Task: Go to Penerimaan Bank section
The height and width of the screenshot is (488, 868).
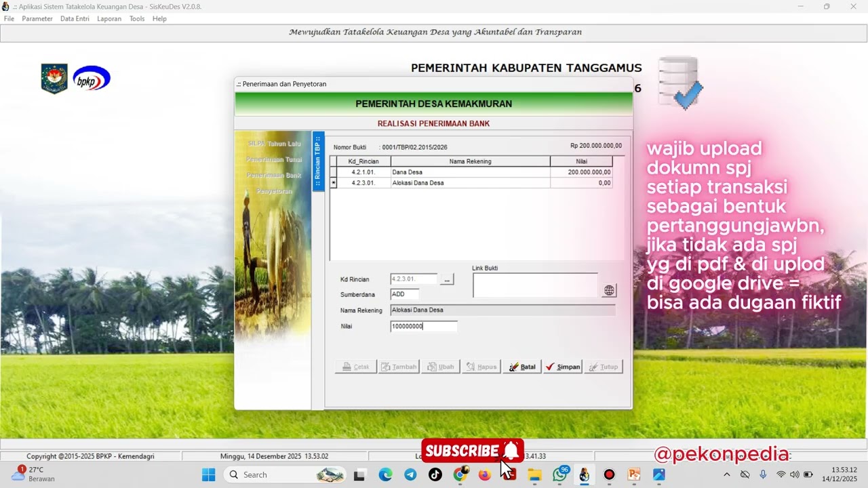Action: click(274, 175)
